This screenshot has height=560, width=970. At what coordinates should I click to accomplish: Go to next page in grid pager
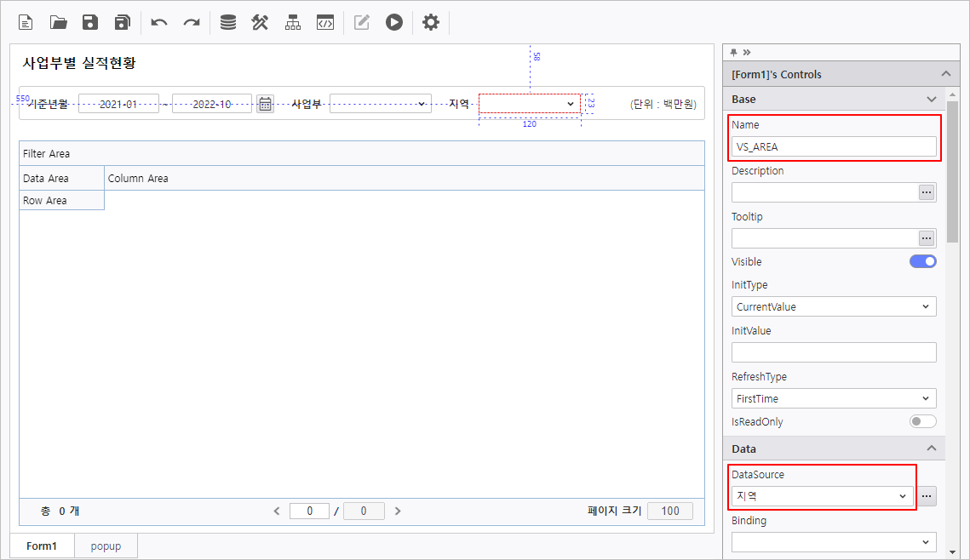coord(398,511)
